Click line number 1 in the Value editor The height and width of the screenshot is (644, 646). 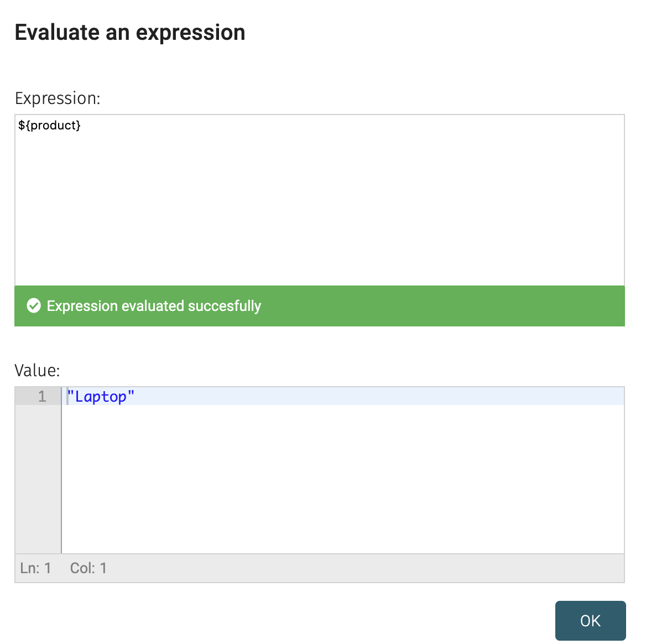coord(41,396)
